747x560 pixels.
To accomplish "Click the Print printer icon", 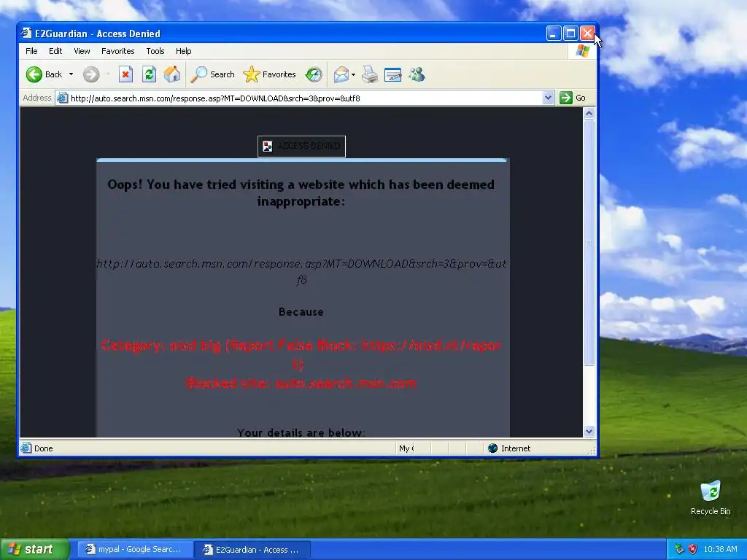I will [370, 74].
